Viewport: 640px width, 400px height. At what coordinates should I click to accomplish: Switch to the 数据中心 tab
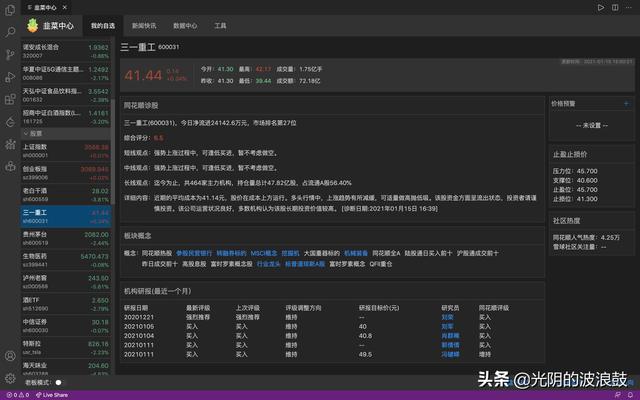point(185,26)
